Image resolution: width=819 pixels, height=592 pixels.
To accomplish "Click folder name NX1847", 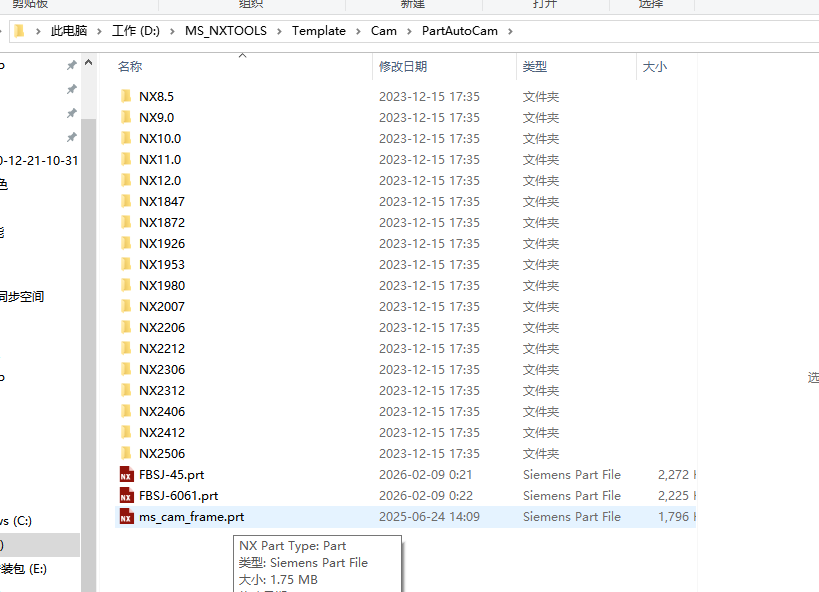I will [x=162, y=201].
